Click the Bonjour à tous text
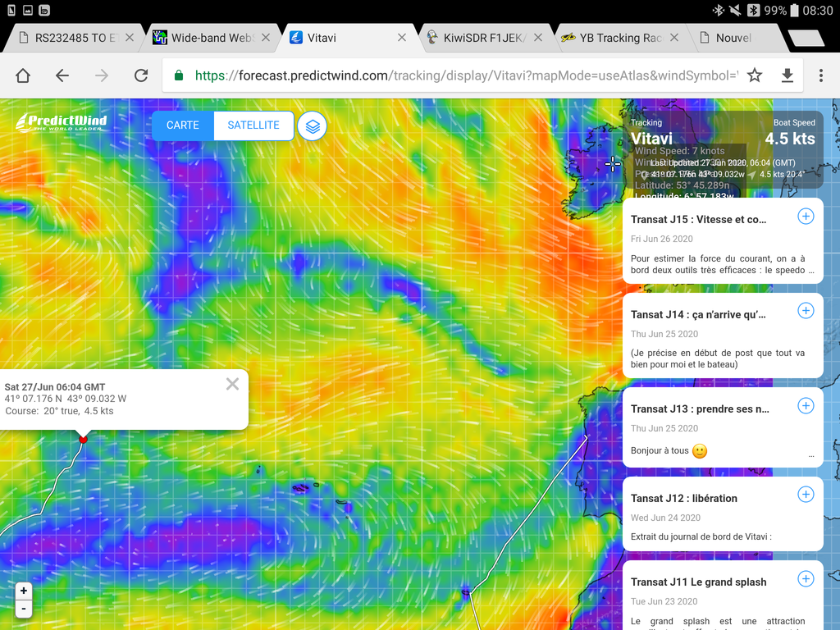The height and width of the screenshot is (630, 840). 660,450
